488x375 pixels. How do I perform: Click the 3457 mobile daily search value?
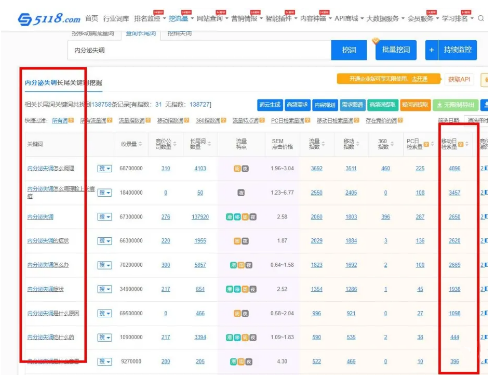pos(454,193)
